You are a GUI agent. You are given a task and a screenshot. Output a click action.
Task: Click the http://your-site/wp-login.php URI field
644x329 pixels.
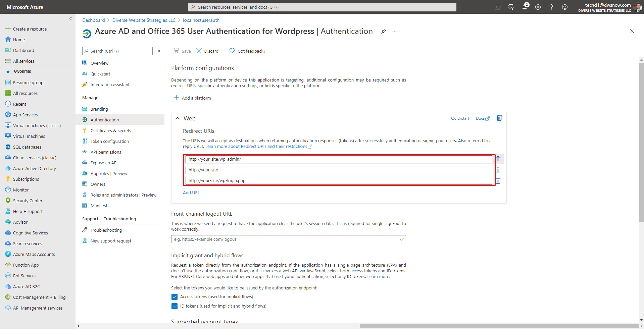pos(339,181)
